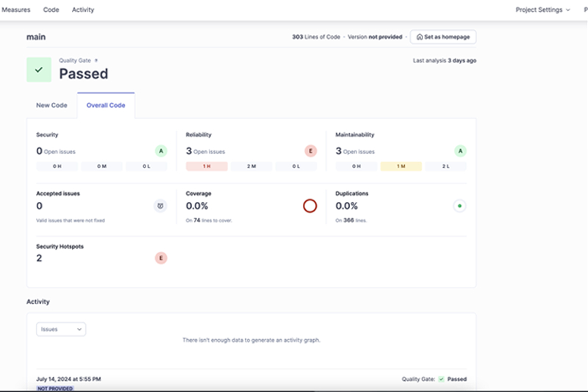Viewport: 588px width, 392px height.
Task: Click the Reliability E rating badge
Action: 310,151
